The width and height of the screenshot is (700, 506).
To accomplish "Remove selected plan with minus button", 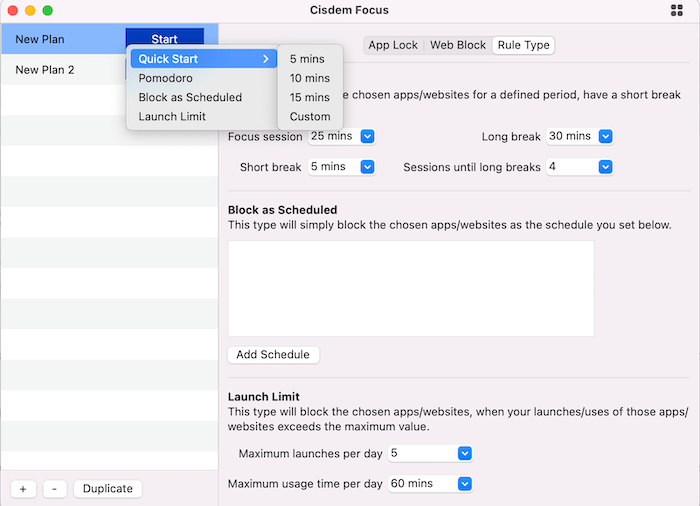I will (54, 489).
